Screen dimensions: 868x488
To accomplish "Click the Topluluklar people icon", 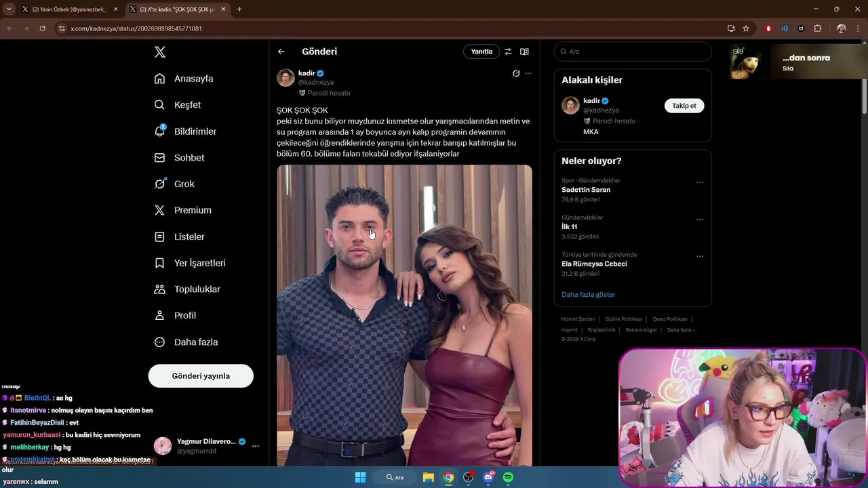I will [159, 289].
